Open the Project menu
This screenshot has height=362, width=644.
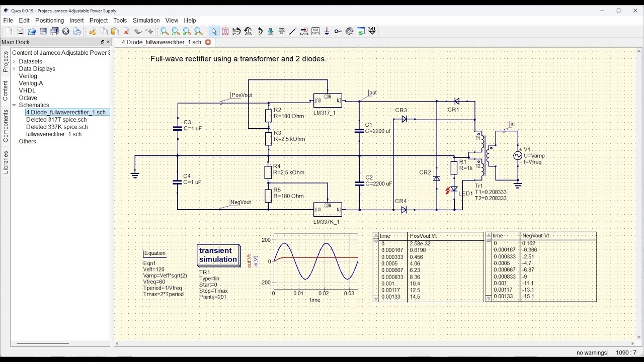99,21
